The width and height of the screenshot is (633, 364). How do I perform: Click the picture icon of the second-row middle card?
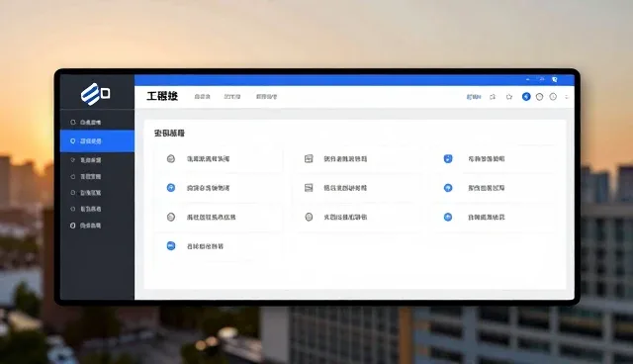309,188
